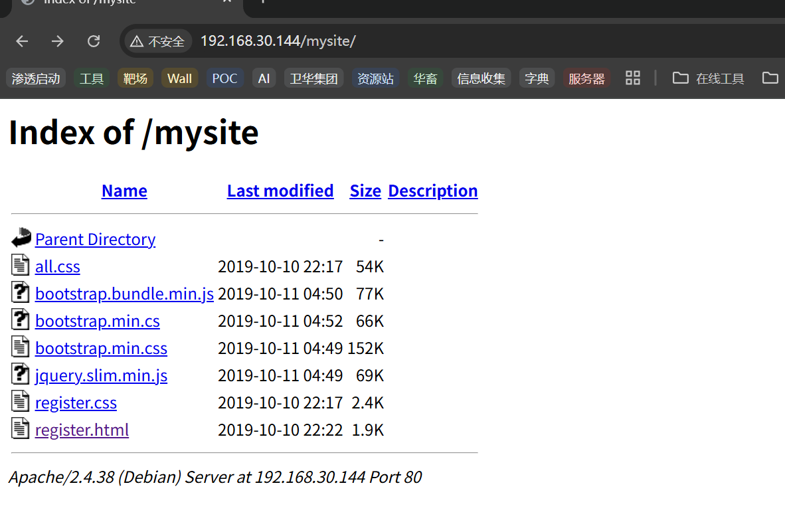Click the all.css text file icon

[21, 265]
